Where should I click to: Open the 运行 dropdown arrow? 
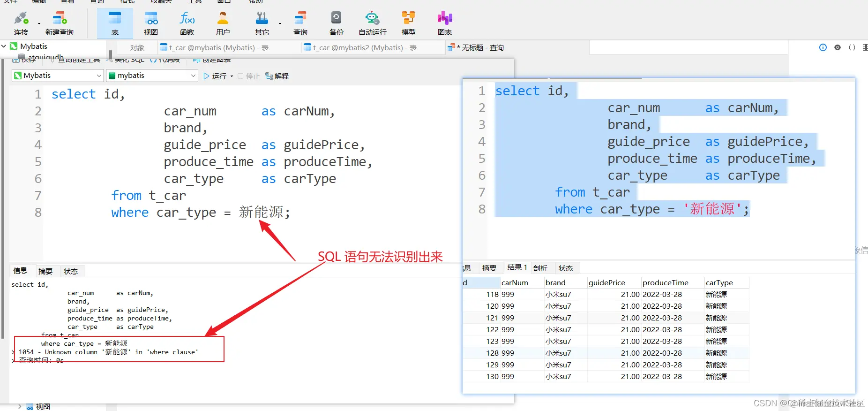click(232, 76)
